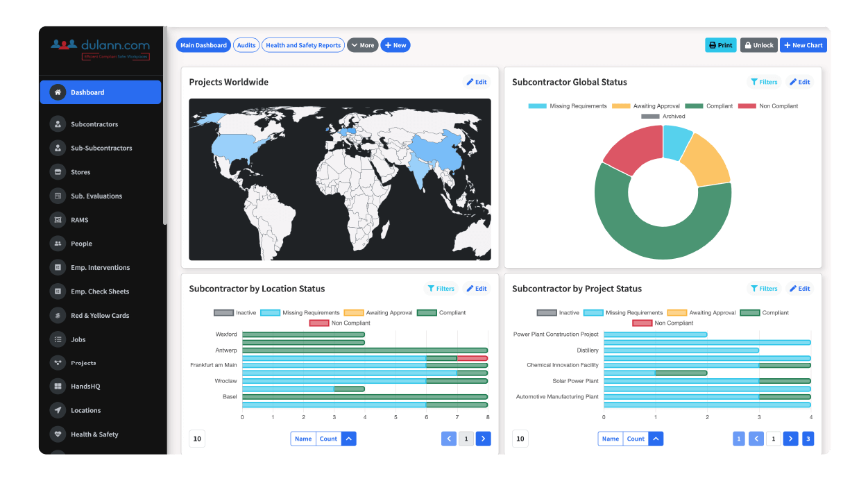Viewport: 868px width, 483px height.
Task: Open Emp. Check Sheets sidebar item
Action: 100,291
